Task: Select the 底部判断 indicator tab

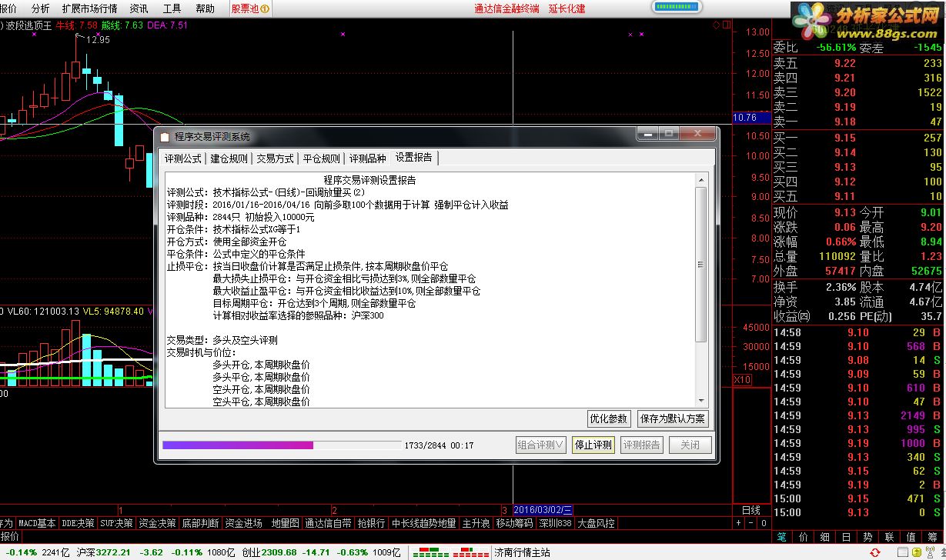Action: click(200, 523)
